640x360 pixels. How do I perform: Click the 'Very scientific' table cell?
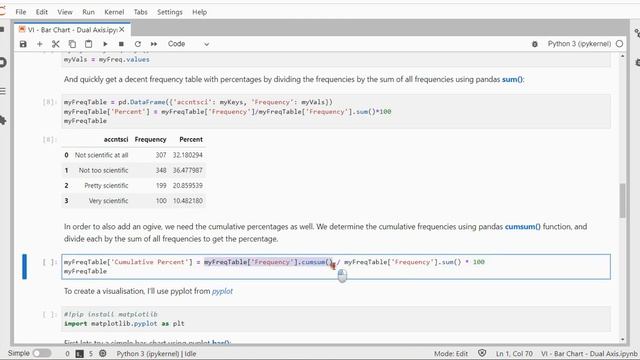[108, 201]
